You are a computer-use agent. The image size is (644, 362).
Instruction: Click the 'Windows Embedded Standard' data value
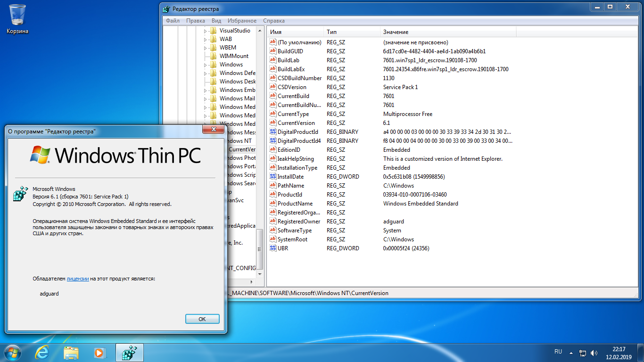click(421, 203)
